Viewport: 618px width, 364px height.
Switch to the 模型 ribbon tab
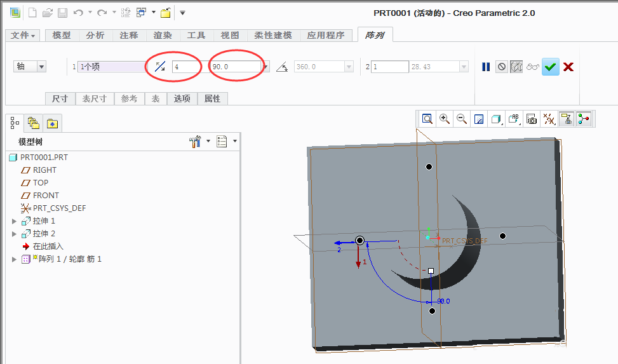(x=62, y=36)
